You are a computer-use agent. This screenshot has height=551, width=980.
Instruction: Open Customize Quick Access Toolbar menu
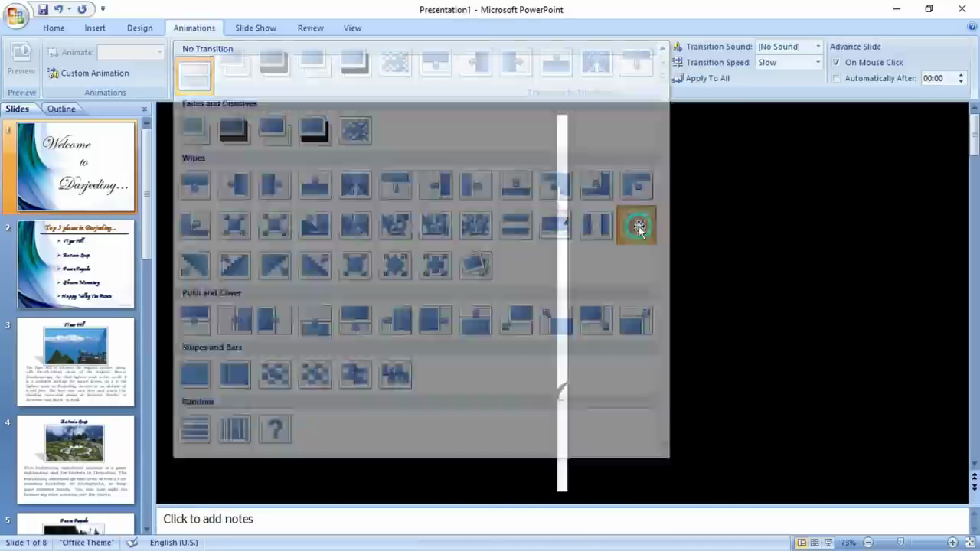point(103,10)
